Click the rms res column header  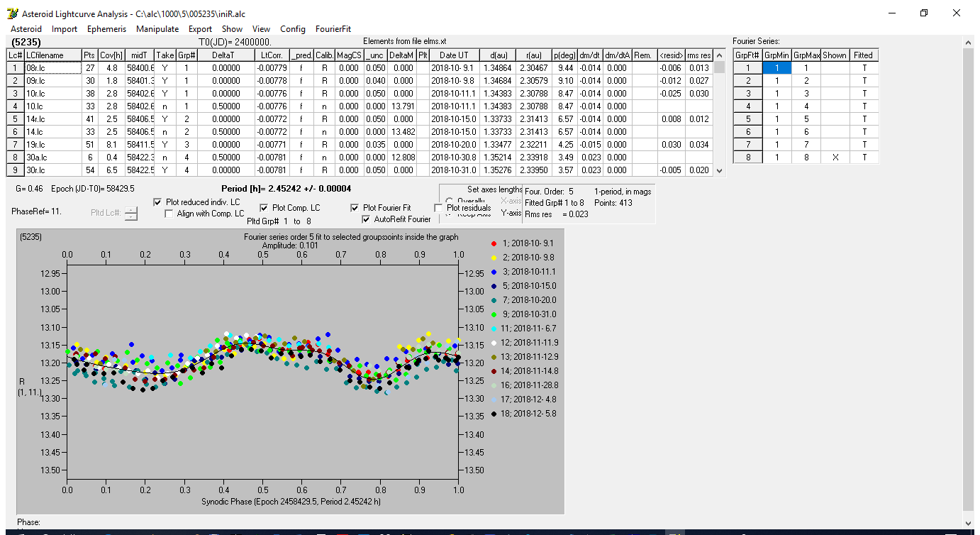[x=698, y=55]
